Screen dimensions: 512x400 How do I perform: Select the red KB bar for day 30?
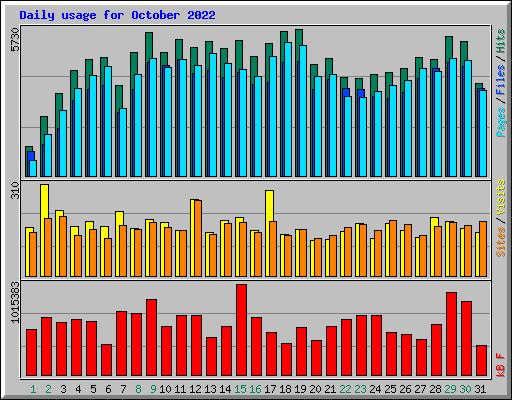(467, 338)
